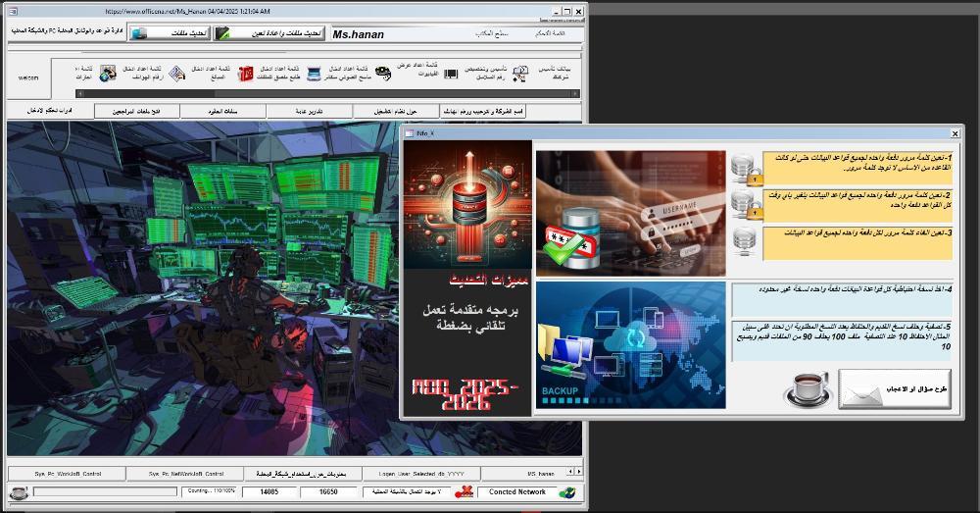The width and height of the screenshot is (980, 513).
Task: Open the contracts records tab
Action: pos(223,112)
